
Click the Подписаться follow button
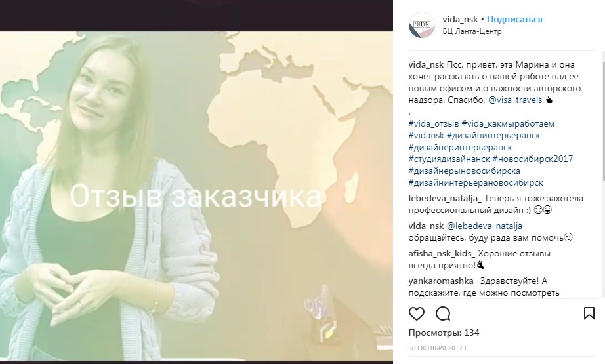(x=514, y=19)
